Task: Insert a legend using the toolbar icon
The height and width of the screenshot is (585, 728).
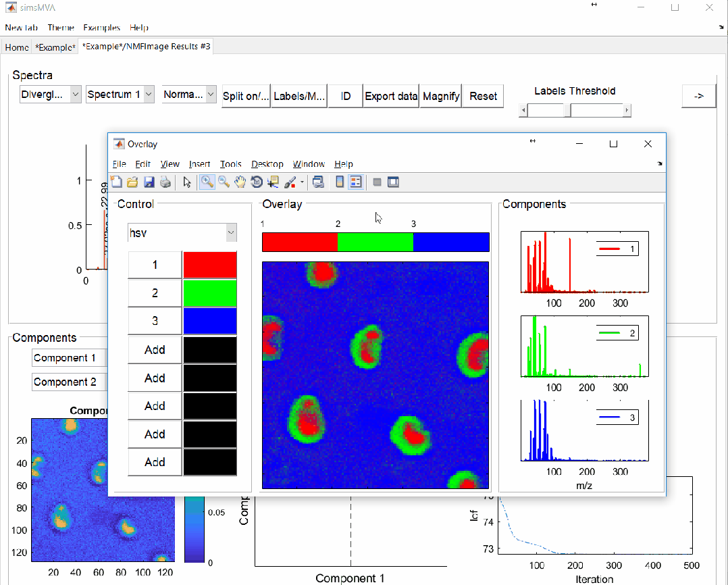Action: coord(355,182)
